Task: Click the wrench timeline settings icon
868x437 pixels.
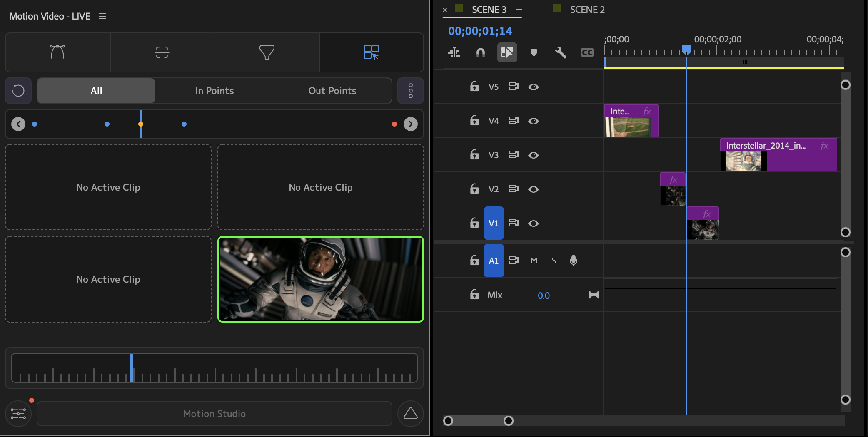Action: 560,52
